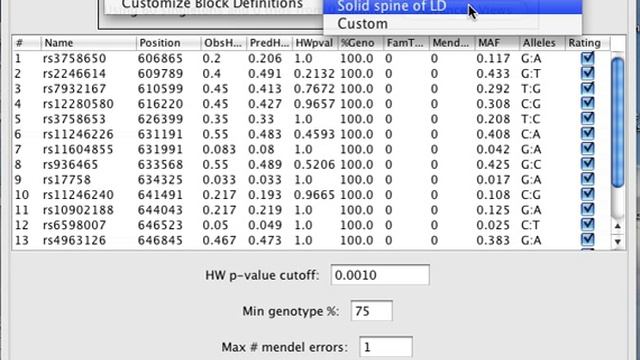Click position value 609789
Screen dimensions: 640x360
(x=160, y=73)
